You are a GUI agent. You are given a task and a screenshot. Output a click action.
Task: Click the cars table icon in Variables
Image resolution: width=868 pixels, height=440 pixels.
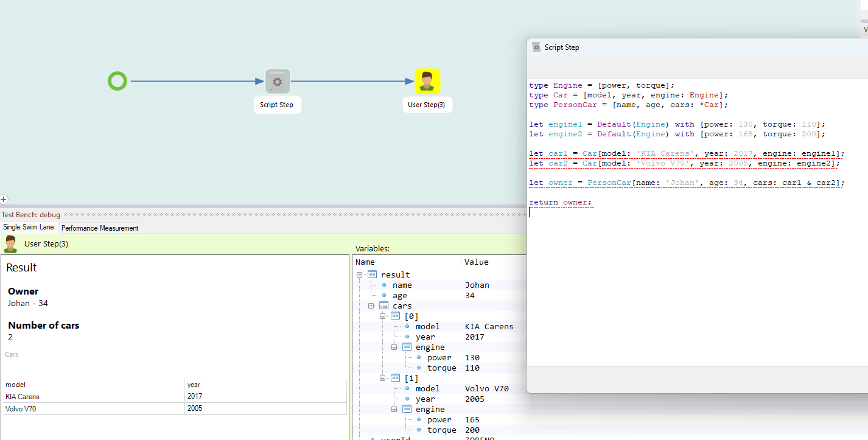tap(384, 306)
